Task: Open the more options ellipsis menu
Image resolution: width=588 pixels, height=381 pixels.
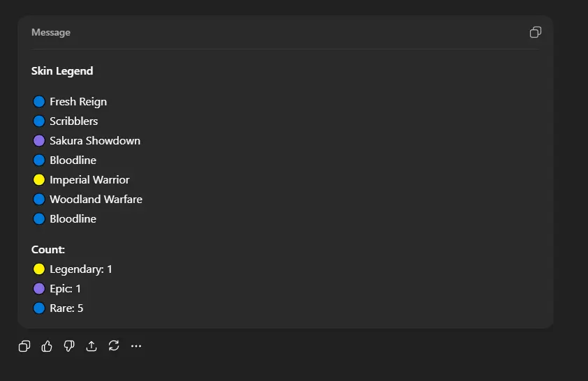Action: pos(136,346)
